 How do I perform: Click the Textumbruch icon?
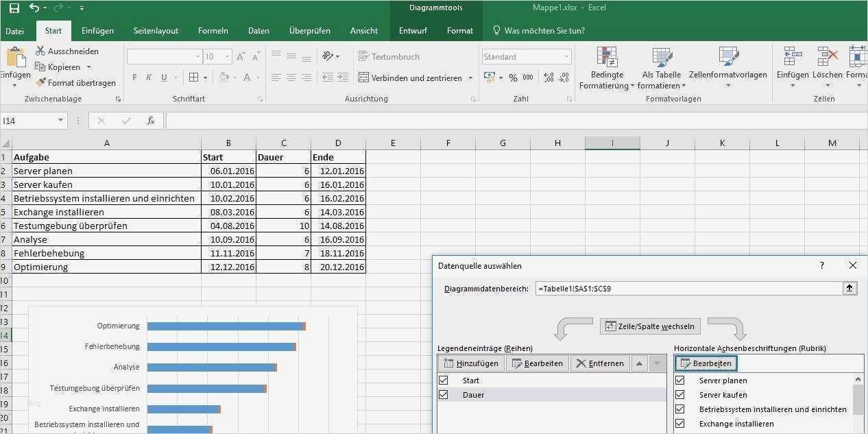(x=364, y=56)
